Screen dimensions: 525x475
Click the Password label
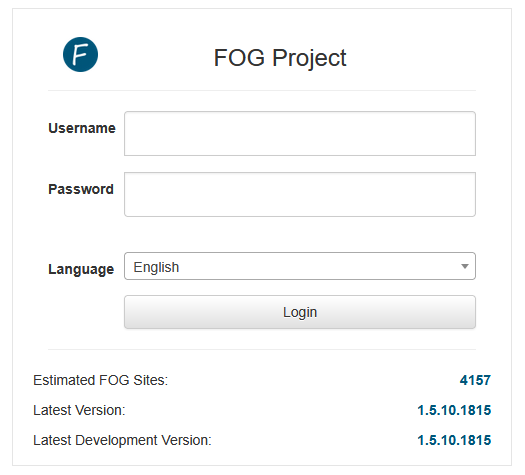coord(81,189)
